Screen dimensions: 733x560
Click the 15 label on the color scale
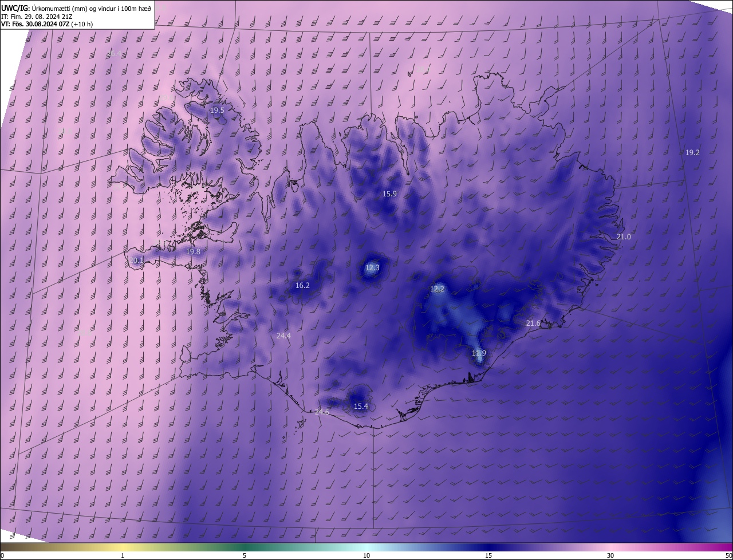click(488, 555)
